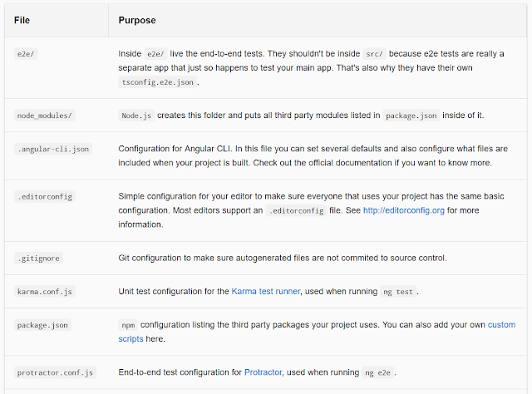Select the .editorconfig file name cell
Screen dimensions: 532x394
[45, 196]
